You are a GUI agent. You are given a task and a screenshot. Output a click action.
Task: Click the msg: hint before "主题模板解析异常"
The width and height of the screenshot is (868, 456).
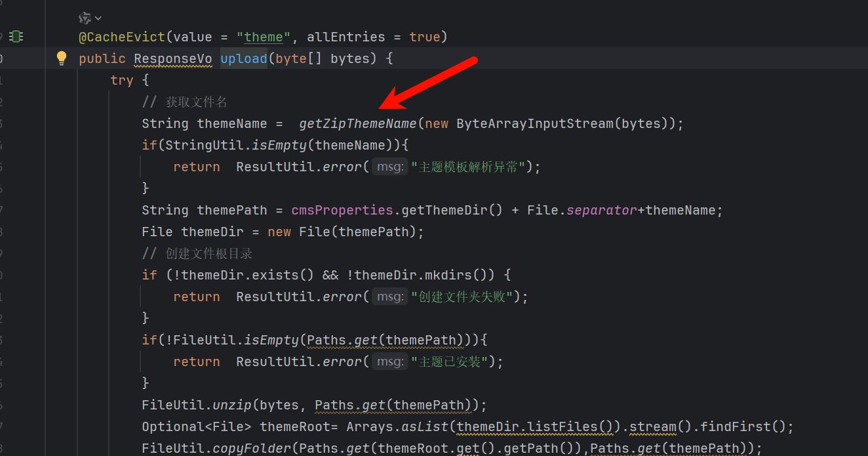click(x=389, y=167)
